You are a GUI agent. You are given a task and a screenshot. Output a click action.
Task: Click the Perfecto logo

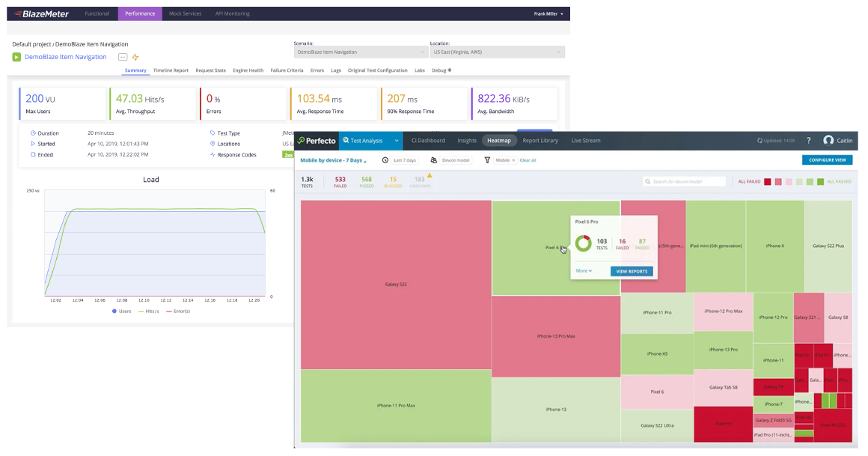click(317, 141)
